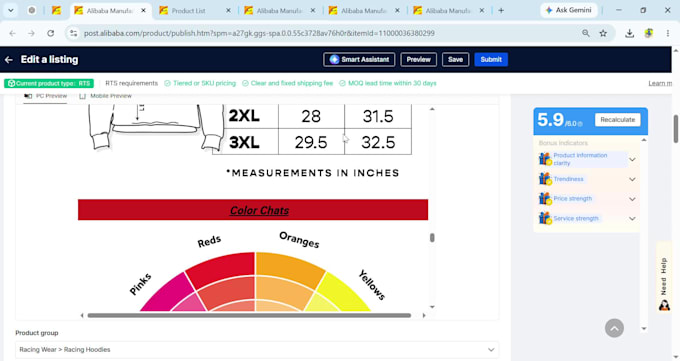Click the 29.5 measurement cell
Viewport: 680px width, 361px height.
point(311,142)
